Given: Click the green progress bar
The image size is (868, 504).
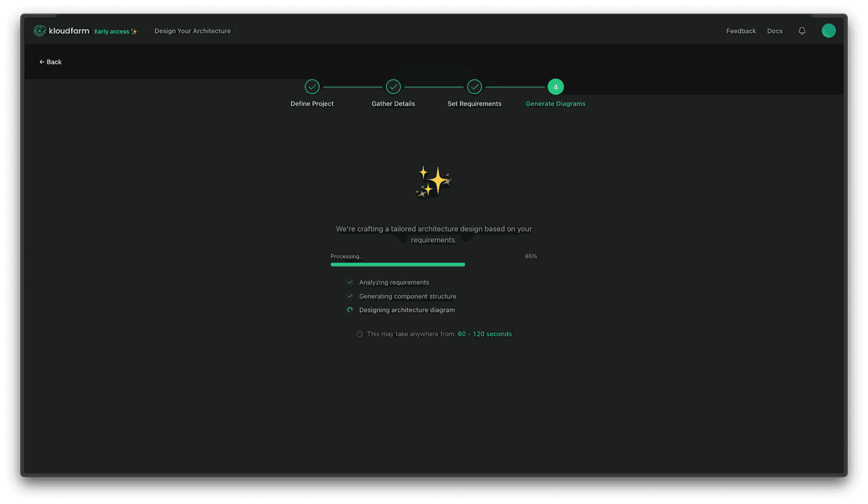Looking at the screenshot, I should pyautogui.click(x=398, y=264).
